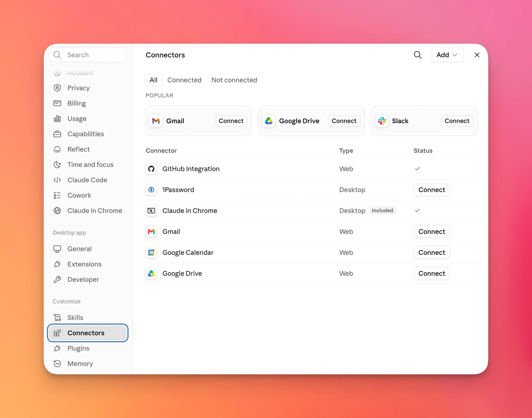
Task: Open the GitHub Integration connector icon
Action: click(x=151, y=169)
